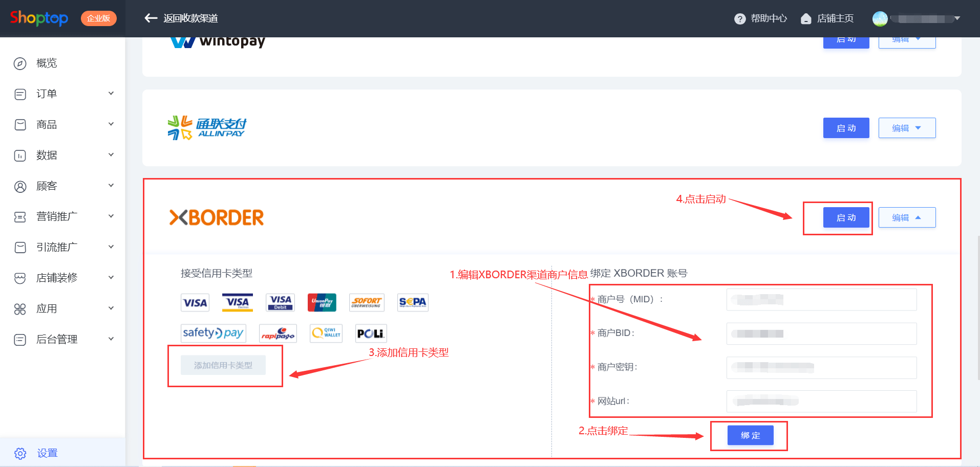The width and height of the screenshot is (980, 467).
Task: Select the safetypay payment icon
Action: (x=213, y=333)
